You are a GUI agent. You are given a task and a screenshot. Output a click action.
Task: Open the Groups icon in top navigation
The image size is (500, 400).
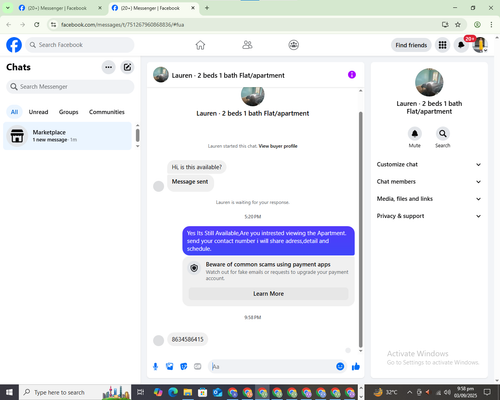(x=293, y=45)
